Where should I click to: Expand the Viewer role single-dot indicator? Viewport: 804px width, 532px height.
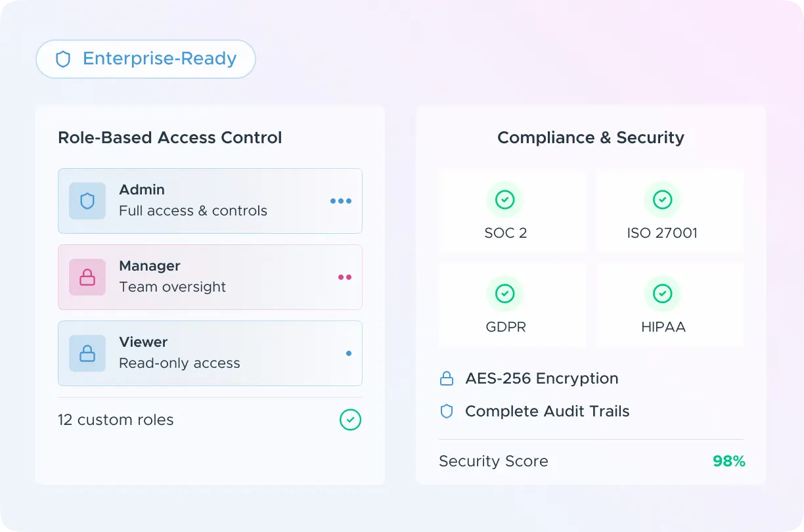348,353
